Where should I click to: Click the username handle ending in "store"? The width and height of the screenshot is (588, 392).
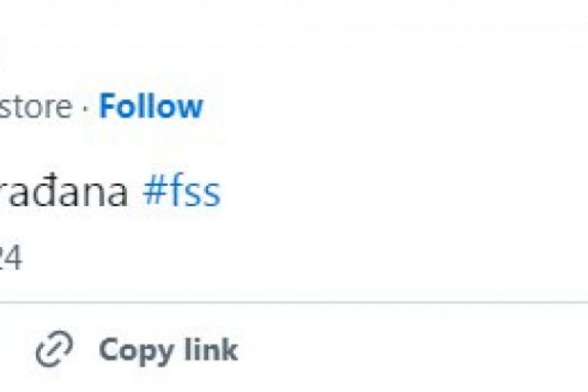[x=35, y=107]
